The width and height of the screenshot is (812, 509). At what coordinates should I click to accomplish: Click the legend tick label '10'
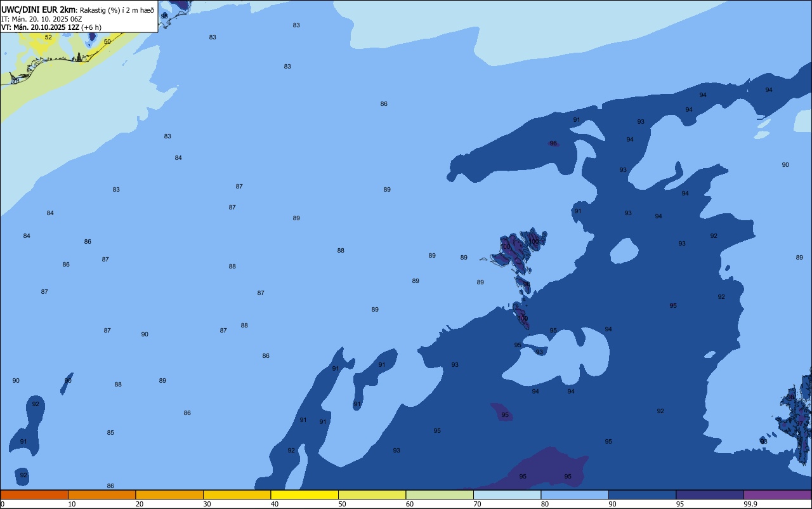click(x=72, y=504)
